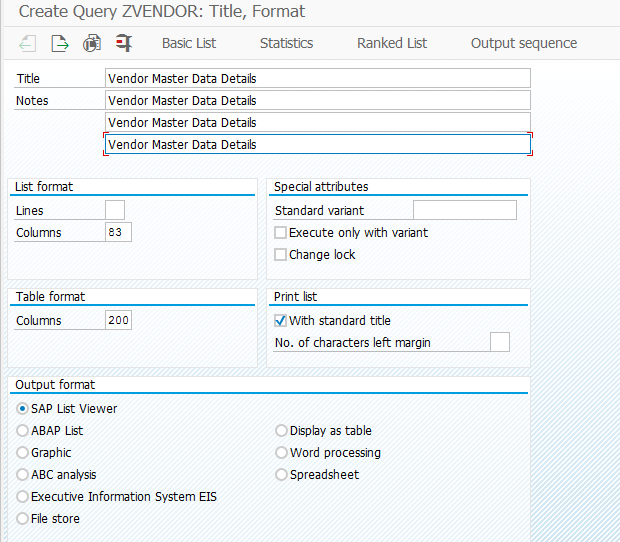This screenshot has height=542, width=620.
Task: Select ABC analysis output format
Action: tap(23, 474)
